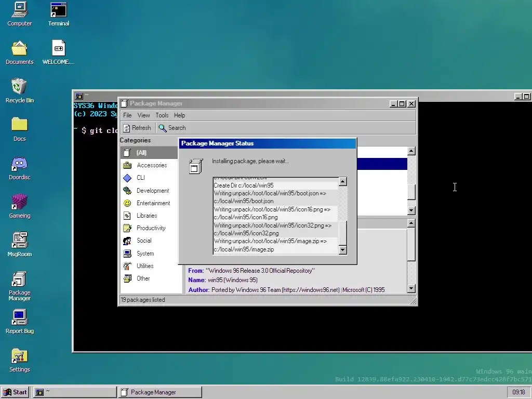This screenshot has height=399, width=532.
Task: Switch to the terminal taskbar item
Action: (x=75, y=392)
